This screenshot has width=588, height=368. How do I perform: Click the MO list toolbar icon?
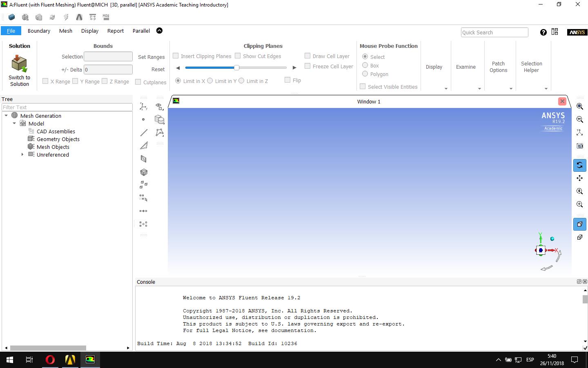tap(106, 17)
